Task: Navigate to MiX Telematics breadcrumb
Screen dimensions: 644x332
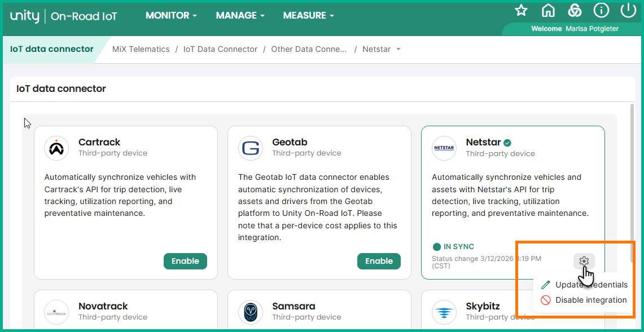Action: click(141, 49)
